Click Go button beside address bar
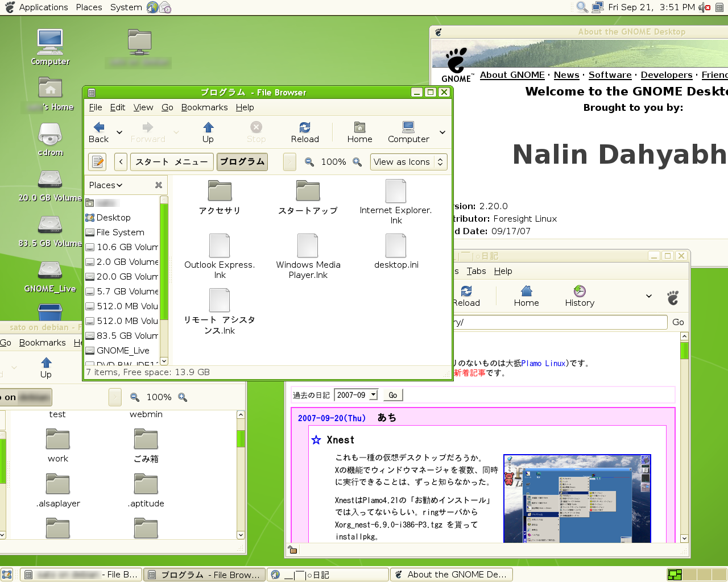This screenshot has width=728, height=582. (678, 322)
